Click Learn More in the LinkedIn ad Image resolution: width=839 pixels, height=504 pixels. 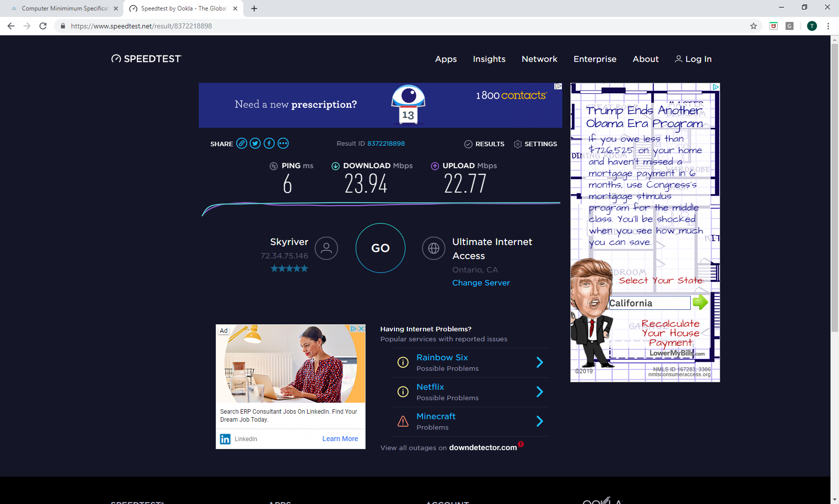click(x=340, y=439)
